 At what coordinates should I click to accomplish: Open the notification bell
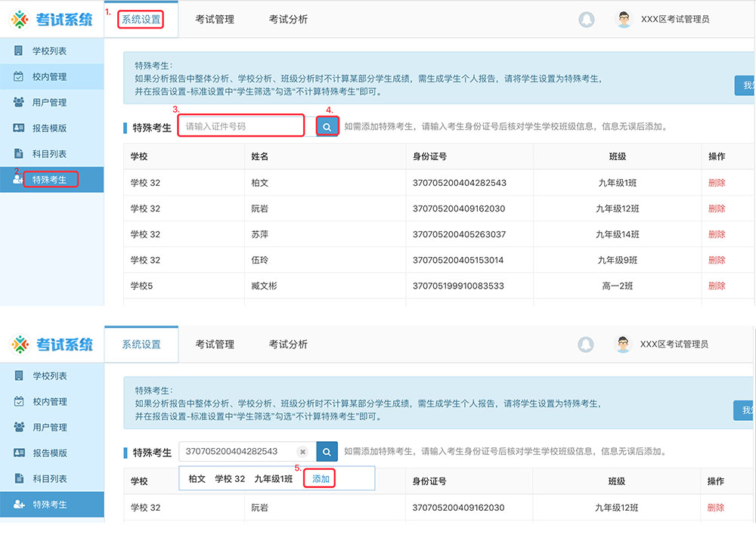tap(587, 19)
